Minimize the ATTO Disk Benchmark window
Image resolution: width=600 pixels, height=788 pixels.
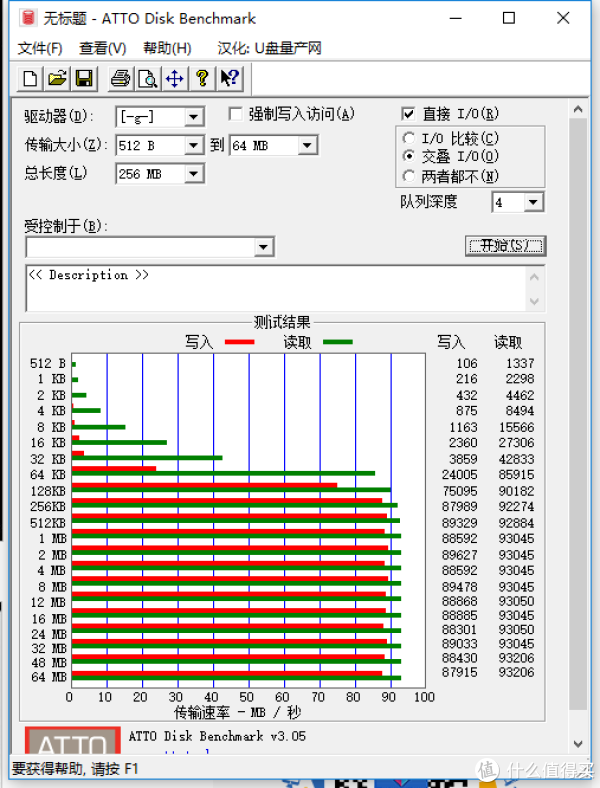click(x=456, y=19)
